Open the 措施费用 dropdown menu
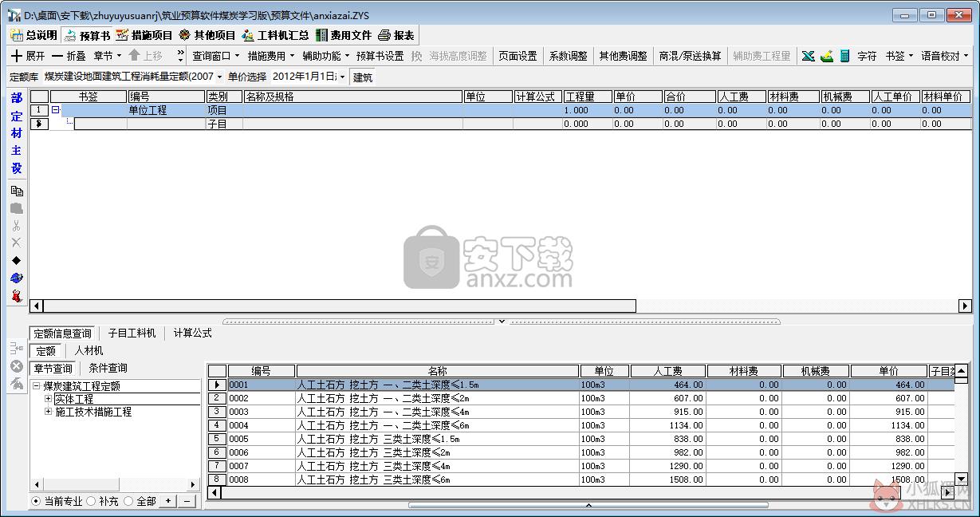 coord(270,56)
